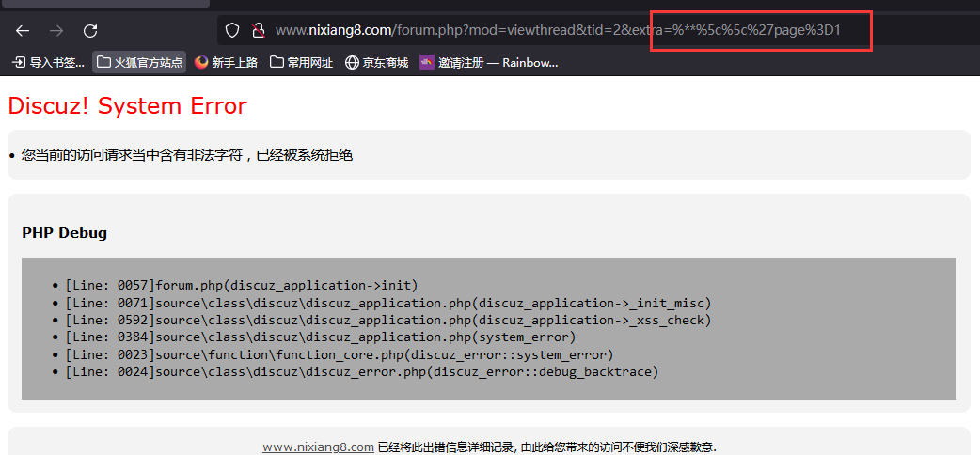
Task: Open the 常用网址 bookmarks folder
Action: [301, 62]
